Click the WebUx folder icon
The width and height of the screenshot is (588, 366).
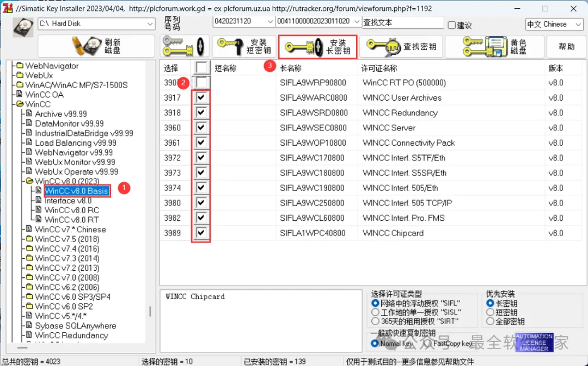coord(20,75)
